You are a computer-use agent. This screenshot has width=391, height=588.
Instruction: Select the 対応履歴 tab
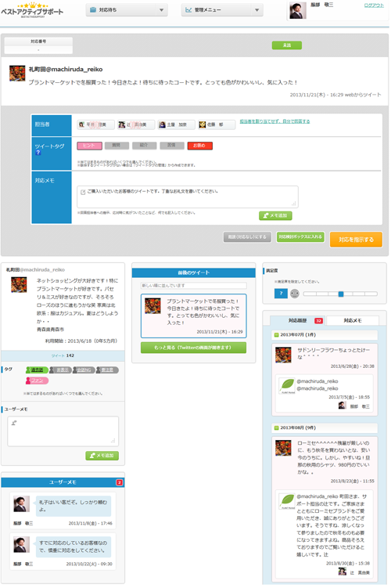[x=298, y=321]
